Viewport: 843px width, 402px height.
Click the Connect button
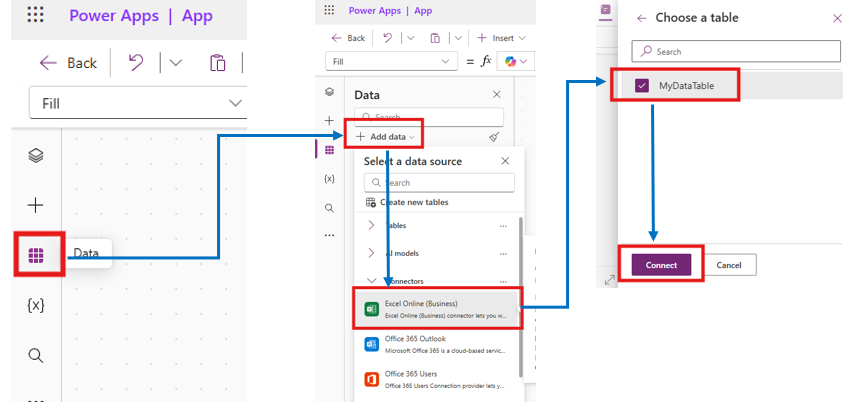661,264
